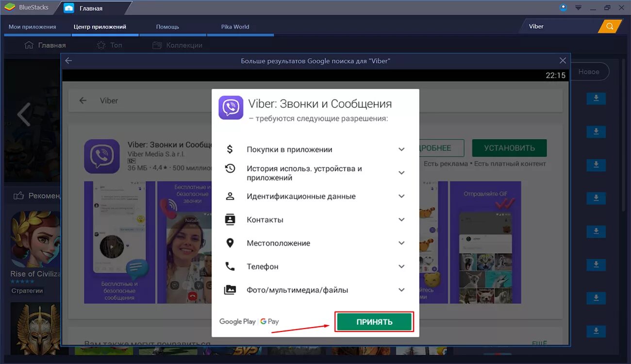The image size is (631, 364).
Task: Expand Идентификационные данные permission
Action: [401, 196]
